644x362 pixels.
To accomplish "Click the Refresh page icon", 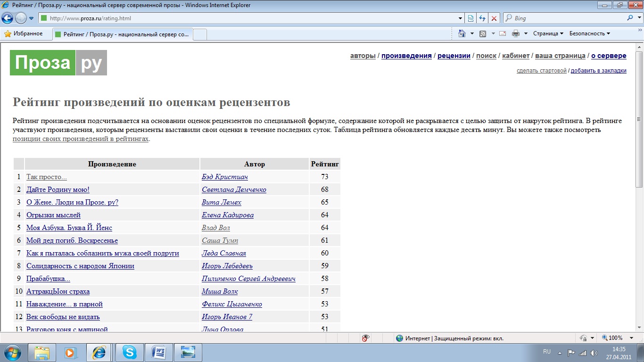I will tap(482, 18).
